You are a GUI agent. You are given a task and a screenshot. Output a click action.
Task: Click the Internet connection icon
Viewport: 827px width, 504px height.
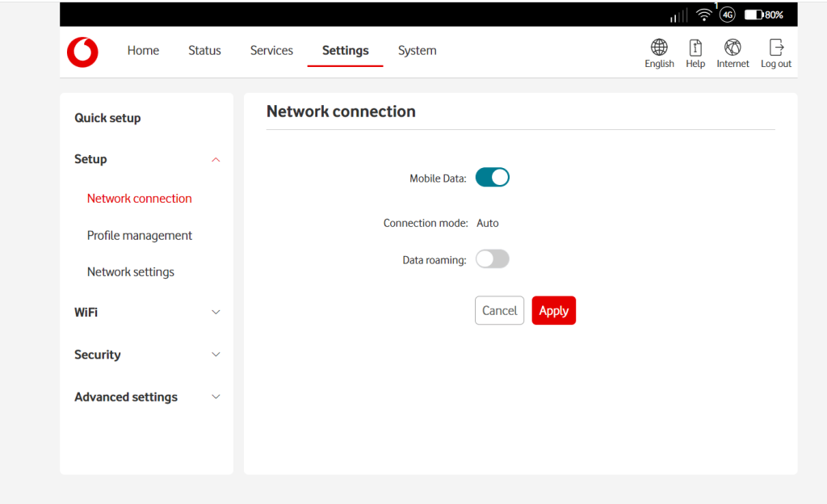click(732, 48)
